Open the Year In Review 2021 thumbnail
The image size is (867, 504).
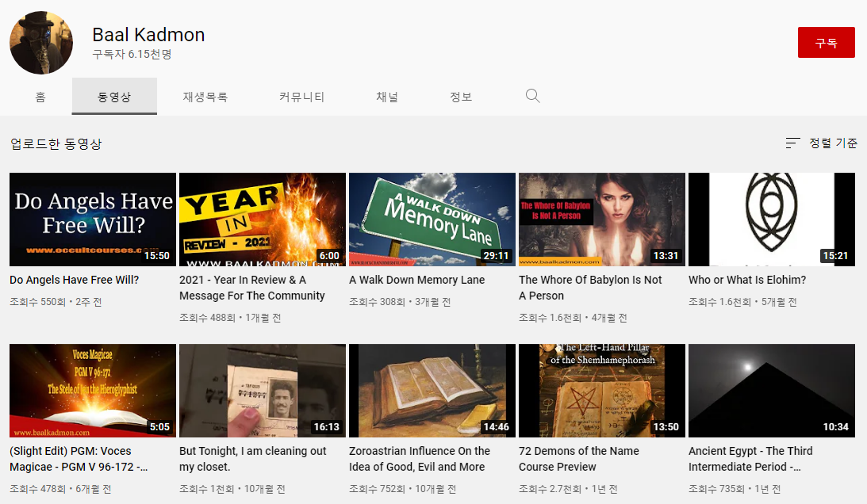coord(263,220)
